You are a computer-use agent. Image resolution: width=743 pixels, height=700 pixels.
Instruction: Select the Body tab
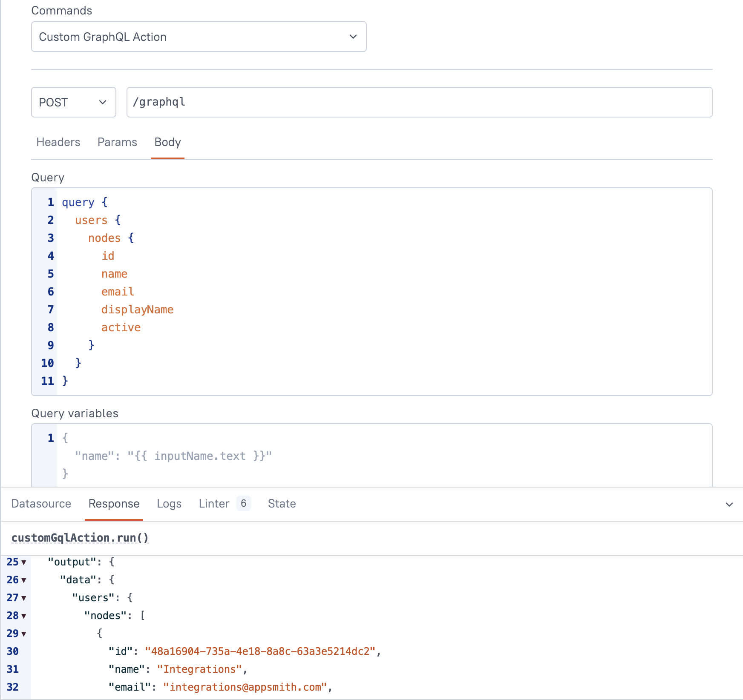pyautogui.click(x=167, y=142)
